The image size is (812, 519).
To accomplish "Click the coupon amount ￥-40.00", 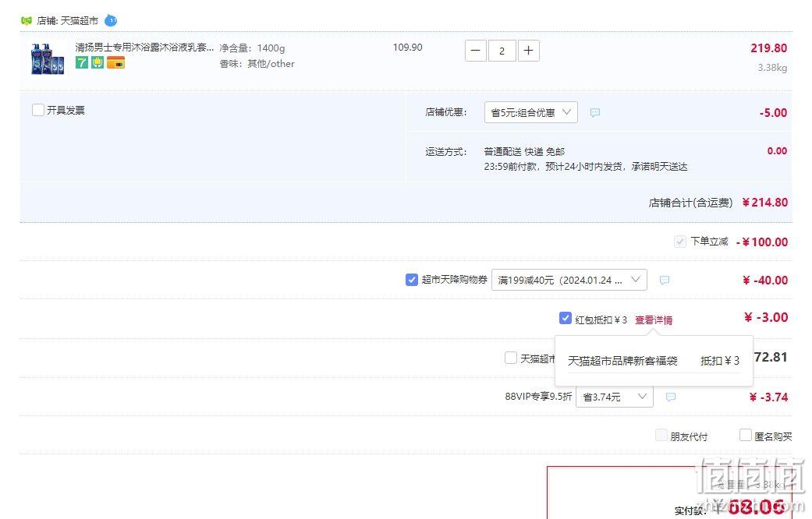I will (x=765, y=280).
